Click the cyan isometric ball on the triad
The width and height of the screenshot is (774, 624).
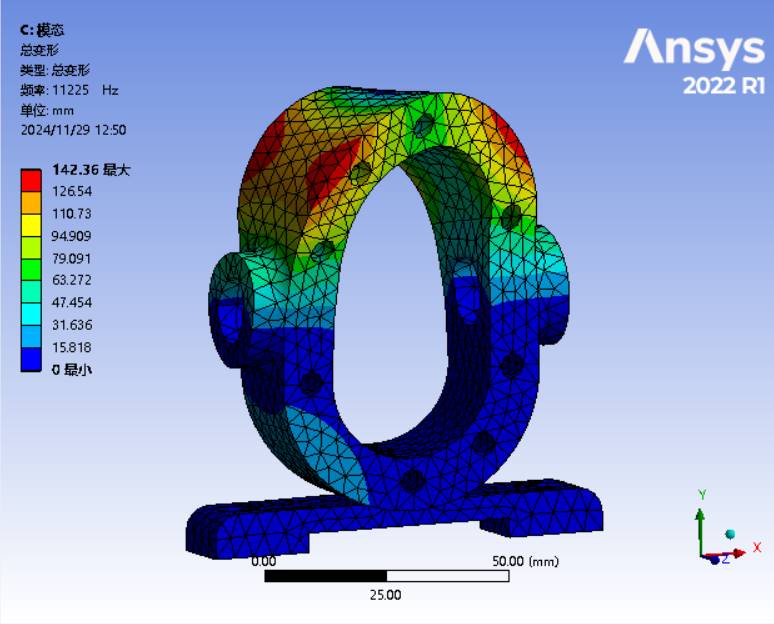click(730, 535)
